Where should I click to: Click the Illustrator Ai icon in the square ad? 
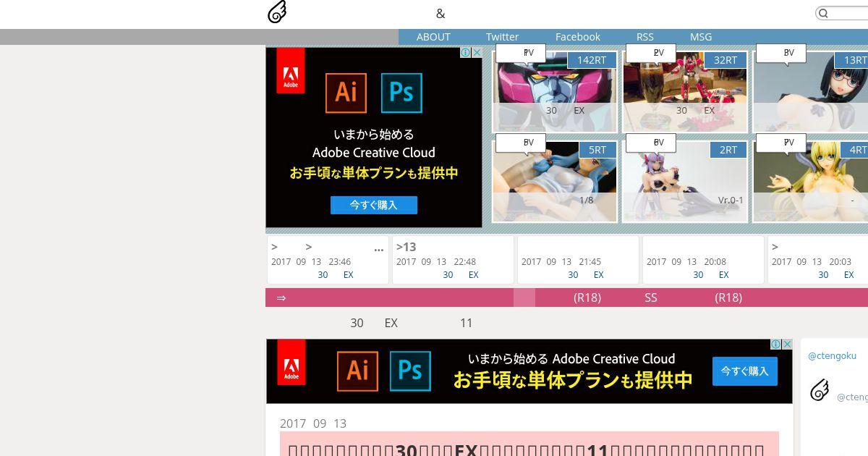[346, 93]
